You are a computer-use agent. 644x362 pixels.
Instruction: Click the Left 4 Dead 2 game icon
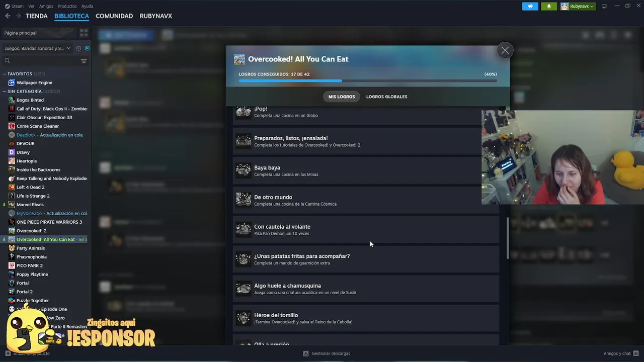[x=12, y=187]
